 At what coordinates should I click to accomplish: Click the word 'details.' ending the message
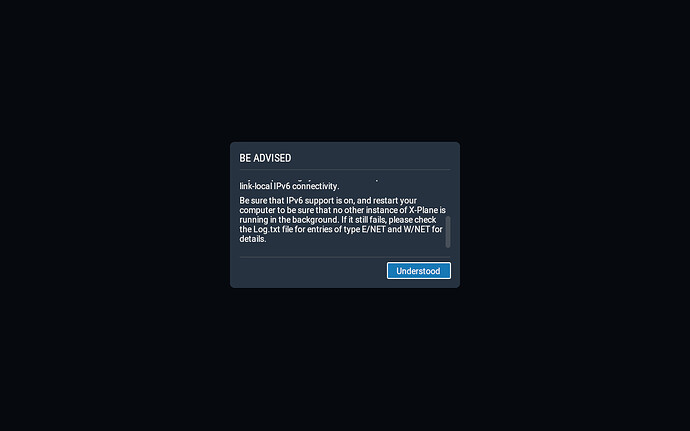tap(253, 239)
